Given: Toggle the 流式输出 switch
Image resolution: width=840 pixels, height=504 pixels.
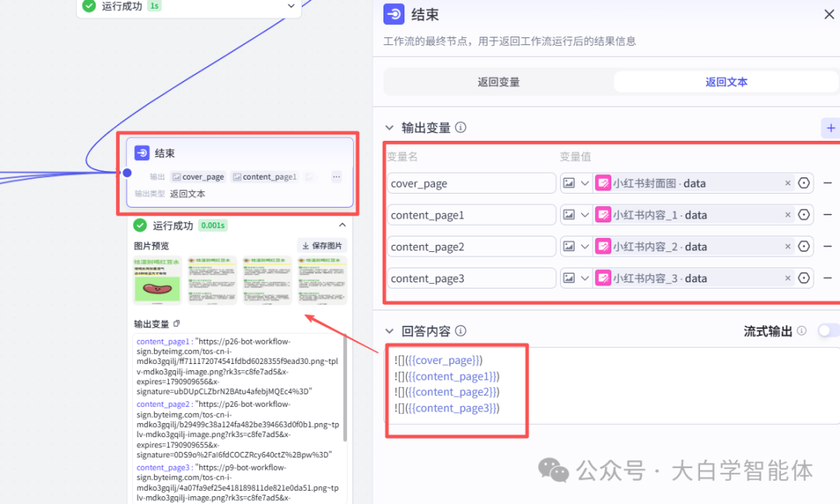Looking at the screenshot, I should (x=828, y=331).
